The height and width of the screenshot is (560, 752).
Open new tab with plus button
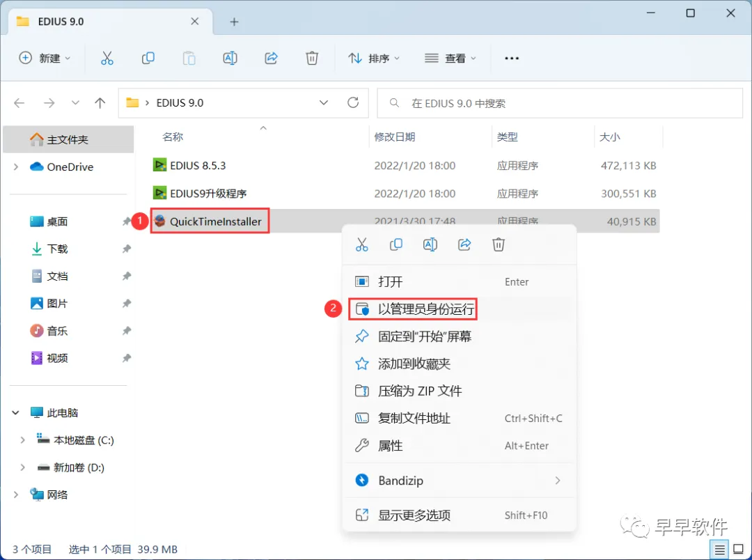point(234,22)
